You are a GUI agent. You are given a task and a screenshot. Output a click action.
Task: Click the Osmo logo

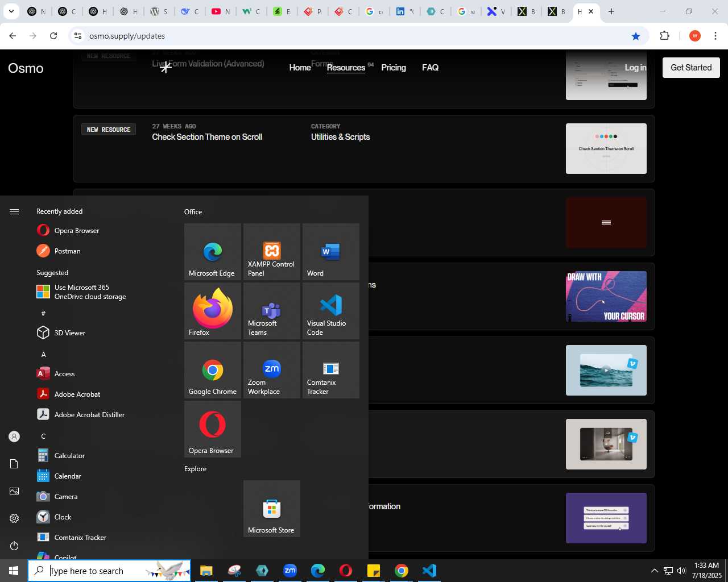26,68
